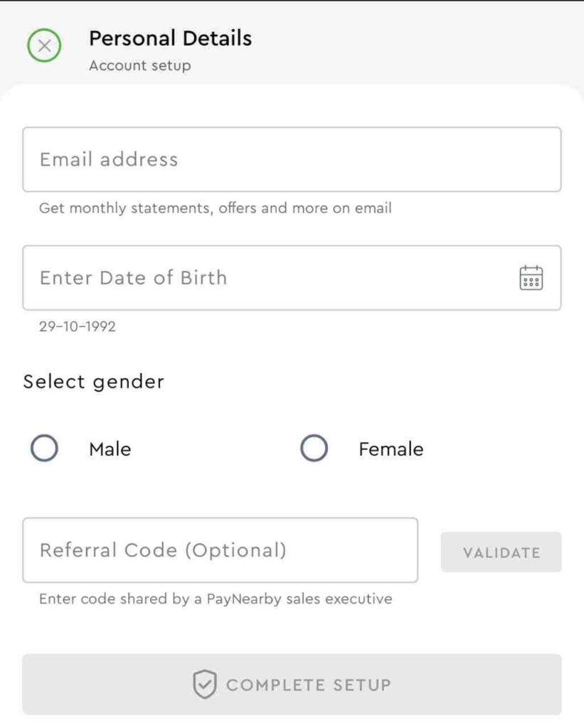The width and height of the screenshot is (584, 728).
Task: Close Personal Details with the X icon
Action: point(44,45)
